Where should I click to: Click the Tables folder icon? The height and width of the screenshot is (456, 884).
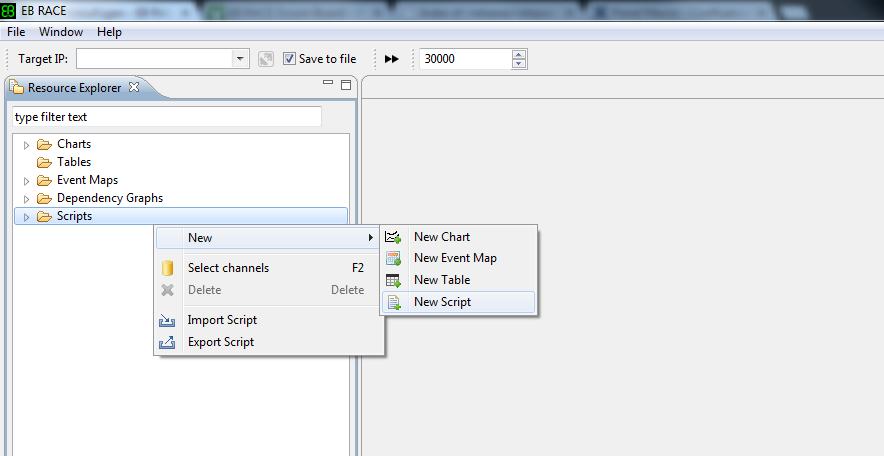click(44, 162)
